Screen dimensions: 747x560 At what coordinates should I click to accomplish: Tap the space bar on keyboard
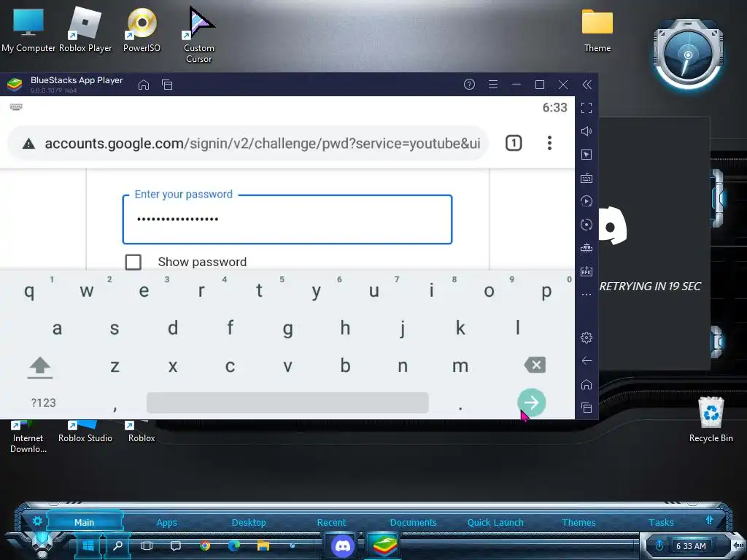(x=287, y=402)
